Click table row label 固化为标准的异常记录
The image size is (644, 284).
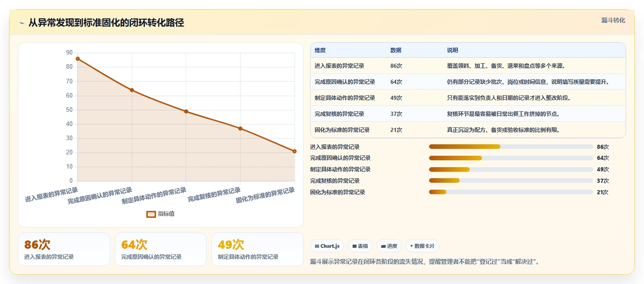(x=342, y=130)
